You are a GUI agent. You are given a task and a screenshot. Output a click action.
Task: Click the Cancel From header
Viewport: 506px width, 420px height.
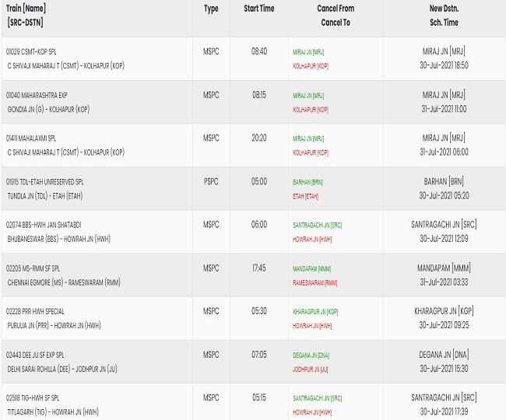pyautogui.click(x=336, y=9)
